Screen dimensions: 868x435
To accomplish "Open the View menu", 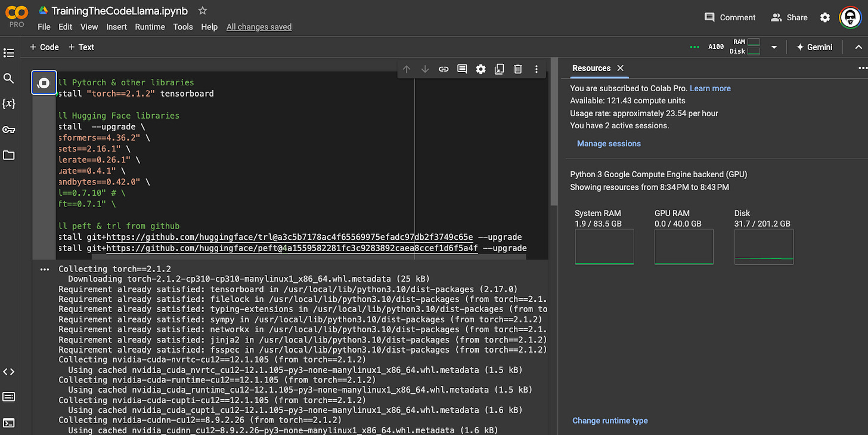I will click(89, 27).
